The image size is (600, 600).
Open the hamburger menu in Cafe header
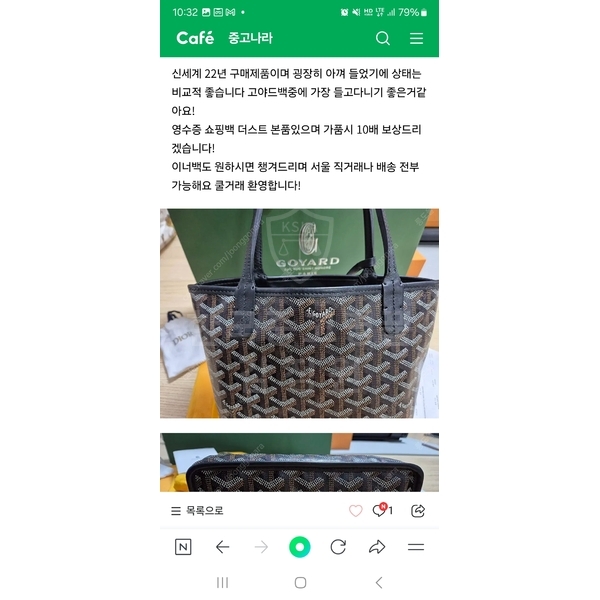[416, 38]
